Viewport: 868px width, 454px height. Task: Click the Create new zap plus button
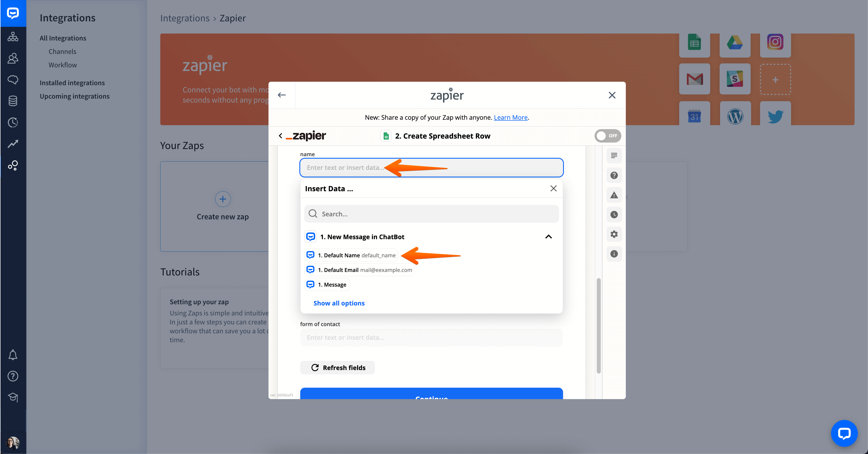pyautogui.click(x=223, y=199)
